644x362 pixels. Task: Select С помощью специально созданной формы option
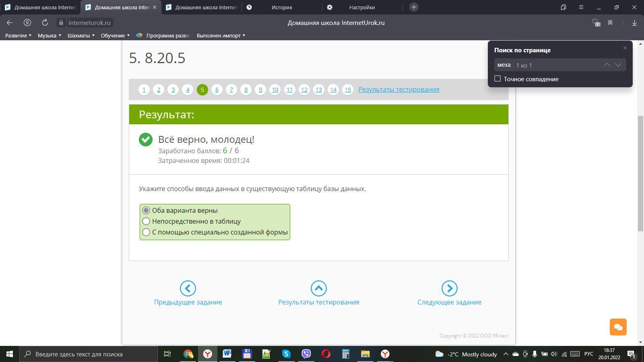(146, 232)
